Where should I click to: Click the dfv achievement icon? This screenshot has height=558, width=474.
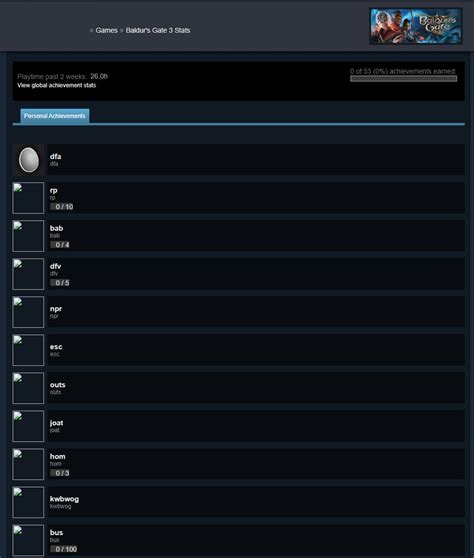tap(28, 274)
